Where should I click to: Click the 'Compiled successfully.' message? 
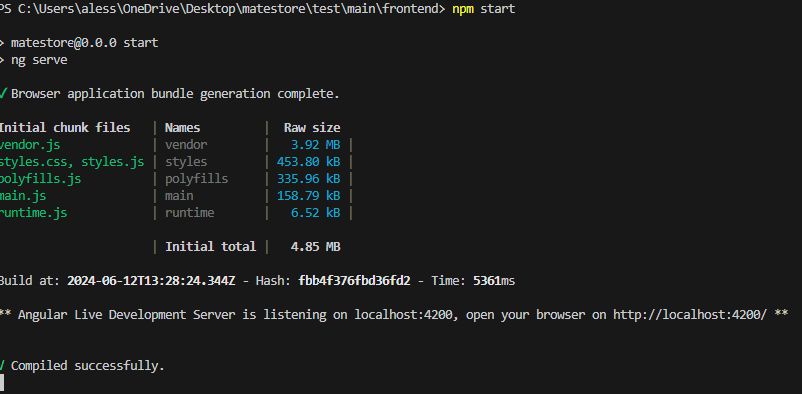point(88,366)
